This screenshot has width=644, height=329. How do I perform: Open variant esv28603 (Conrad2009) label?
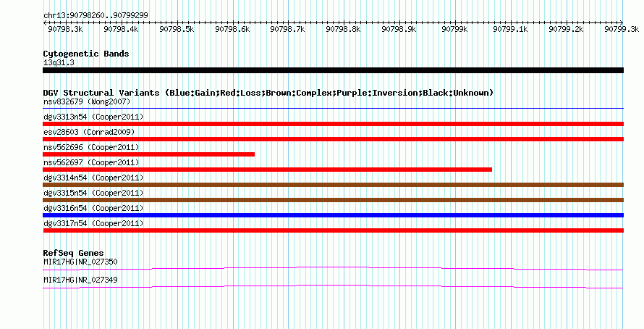(89, 132)
